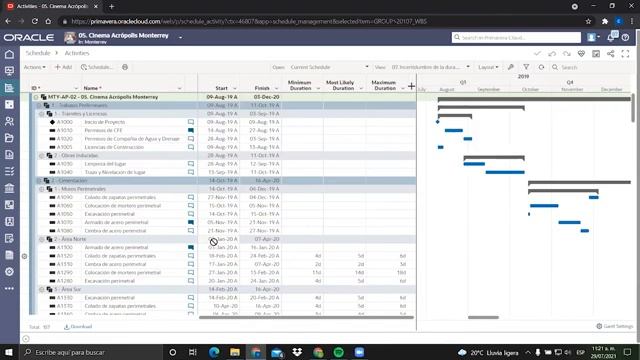
Task: Open the Start column header menu arrow
Action: (x=235, y=89)
